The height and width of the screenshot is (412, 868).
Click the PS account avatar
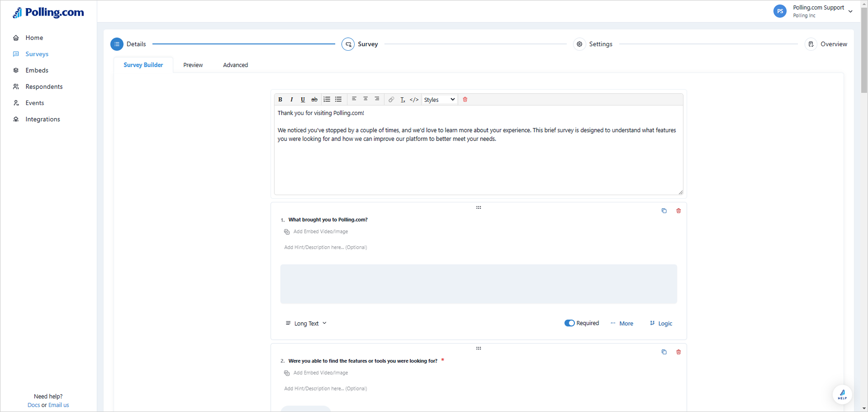[780, 11]
